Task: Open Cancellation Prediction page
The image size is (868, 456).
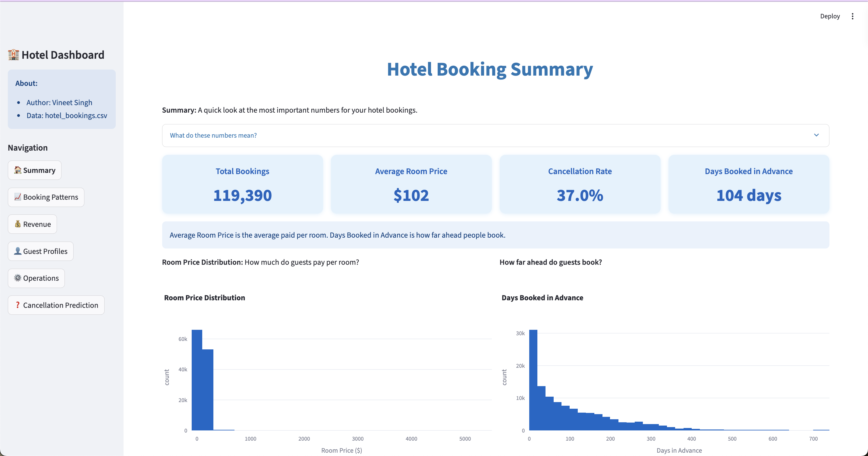Action: 56,305
